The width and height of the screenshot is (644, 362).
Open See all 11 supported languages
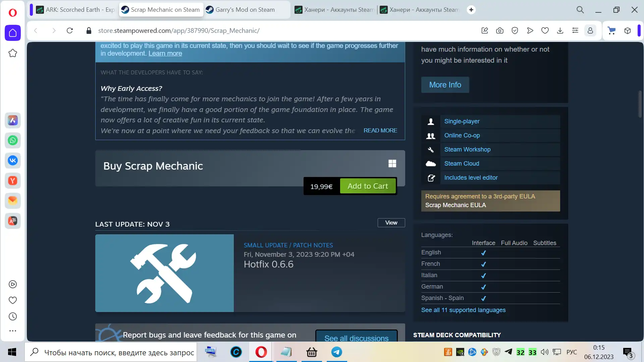point(463,310)
